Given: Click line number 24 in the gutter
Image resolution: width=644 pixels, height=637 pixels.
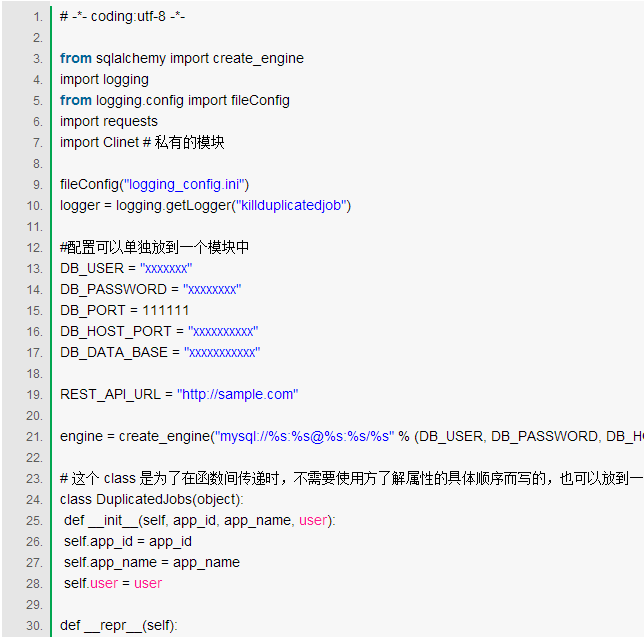Looking at the screenshot, I should tap(34, 499).
